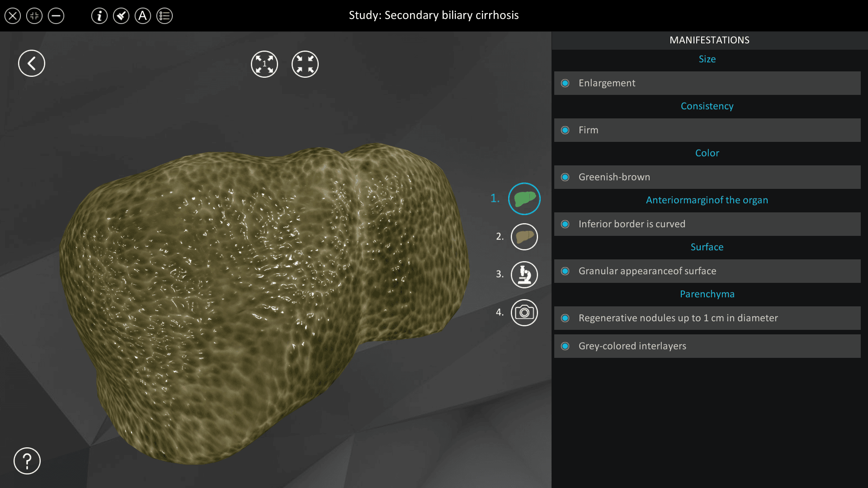Click the 'Firm' label text
This screenshot has width=868, height=488.
588,130
